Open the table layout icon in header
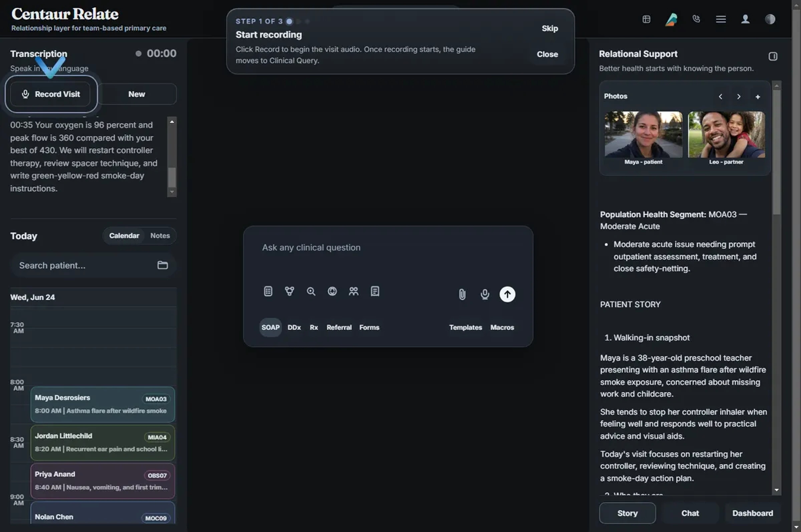The height and width of the screenshot is (532, 801). 646,19
